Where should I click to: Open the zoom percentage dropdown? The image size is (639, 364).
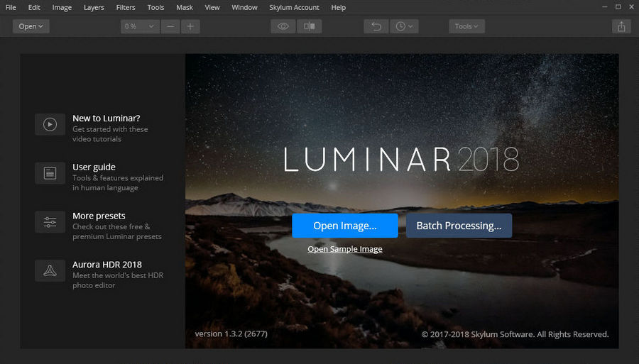140,26
